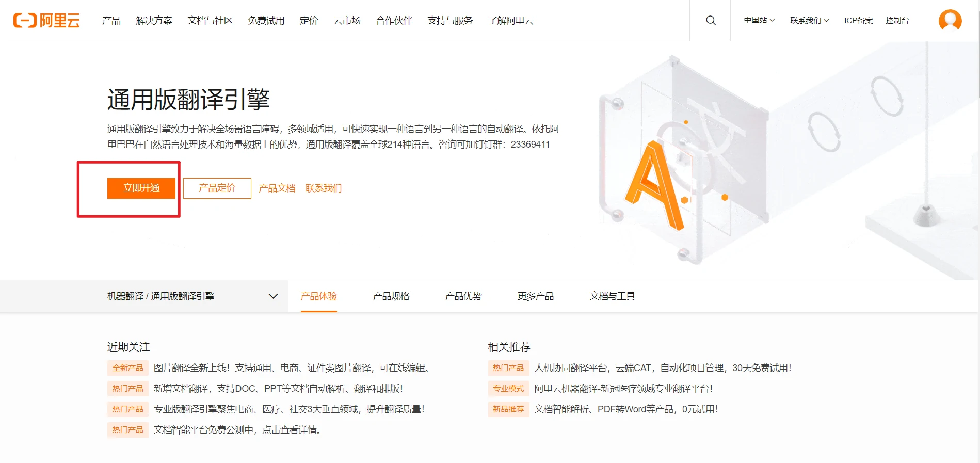Expand 机器翻译 / 通用版翻译引擎 product selector
980x463 pixels.
point(192,296)
